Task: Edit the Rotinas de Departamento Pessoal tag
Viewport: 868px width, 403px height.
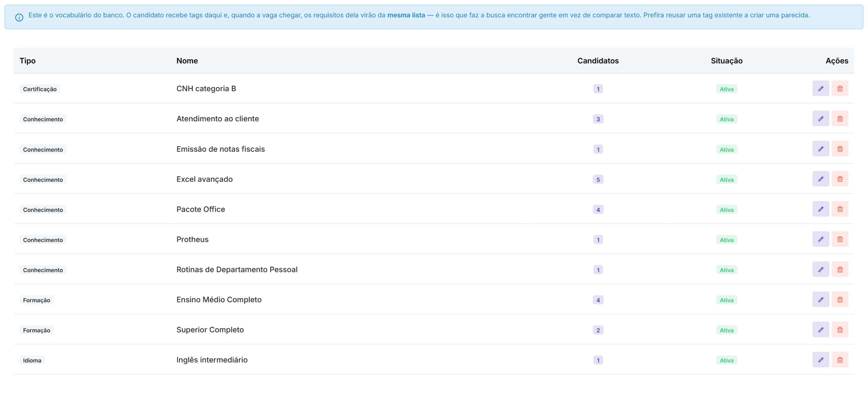Action: (821, 270)
